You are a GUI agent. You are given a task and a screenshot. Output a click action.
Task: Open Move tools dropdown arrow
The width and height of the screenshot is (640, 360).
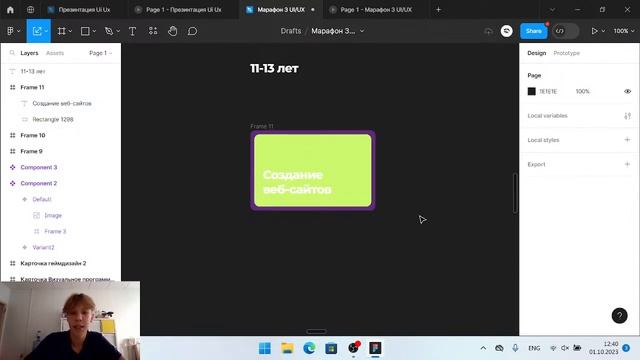click(x=46, y=31)
